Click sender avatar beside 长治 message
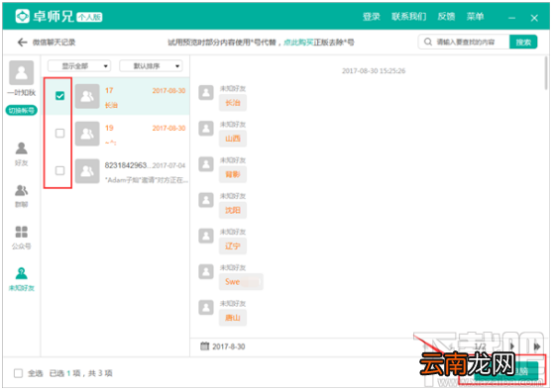The image size is (552, 392). (x=206, y=93)
